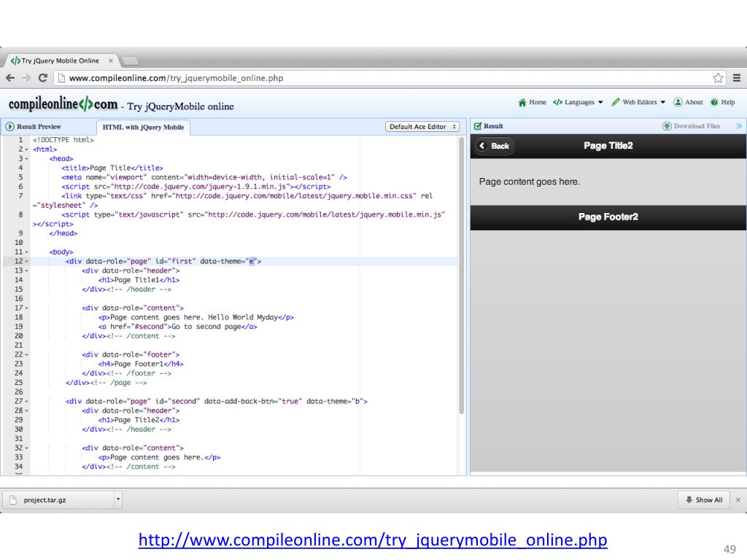This screenshot has width=747, height=560.
Task: Click the 'Page Footer1' h4 code line
Action: coord(141,364)
